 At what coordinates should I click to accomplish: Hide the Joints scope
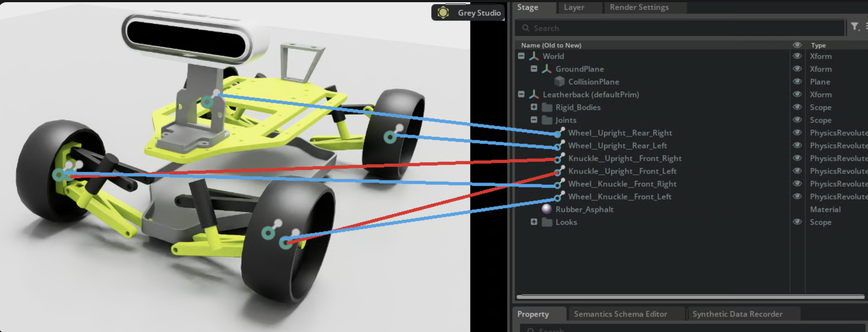pyautogui.click(x=797, y=120)
